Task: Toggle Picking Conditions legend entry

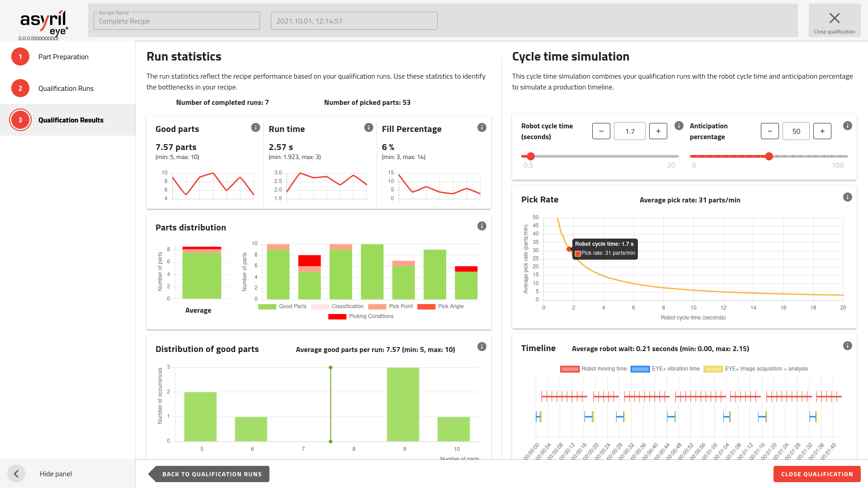Action: tap(361, 316)
